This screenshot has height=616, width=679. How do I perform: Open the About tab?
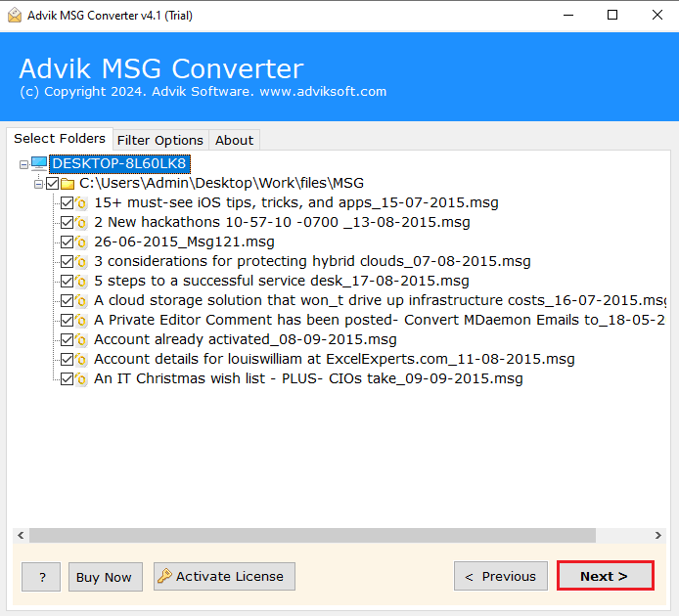point(234,140)
